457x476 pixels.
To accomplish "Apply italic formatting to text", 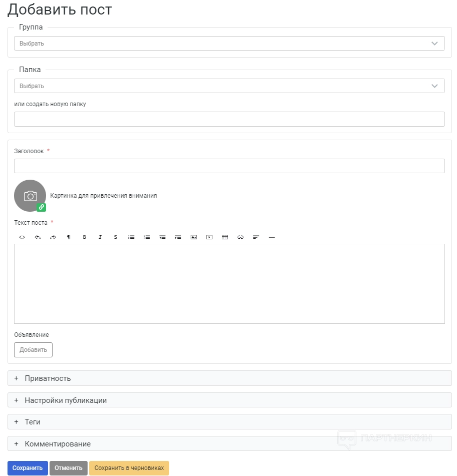I will pos(100,237).
